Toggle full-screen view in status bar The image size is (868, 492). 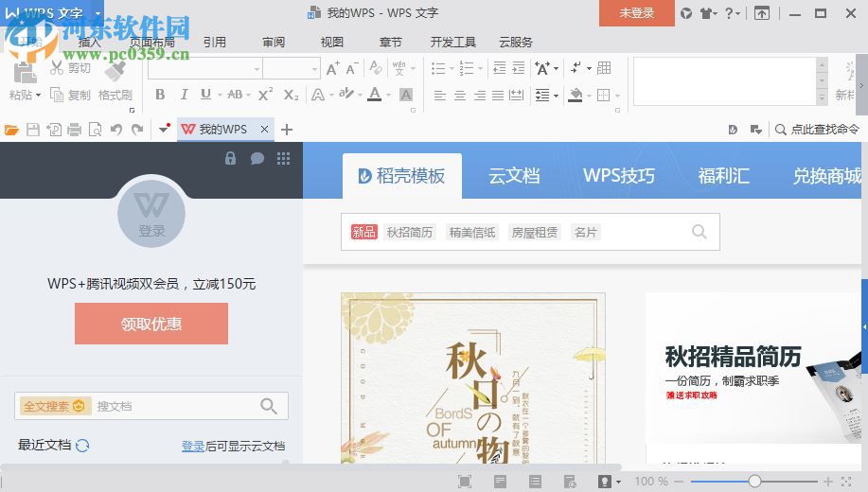[x=465, y=482]
